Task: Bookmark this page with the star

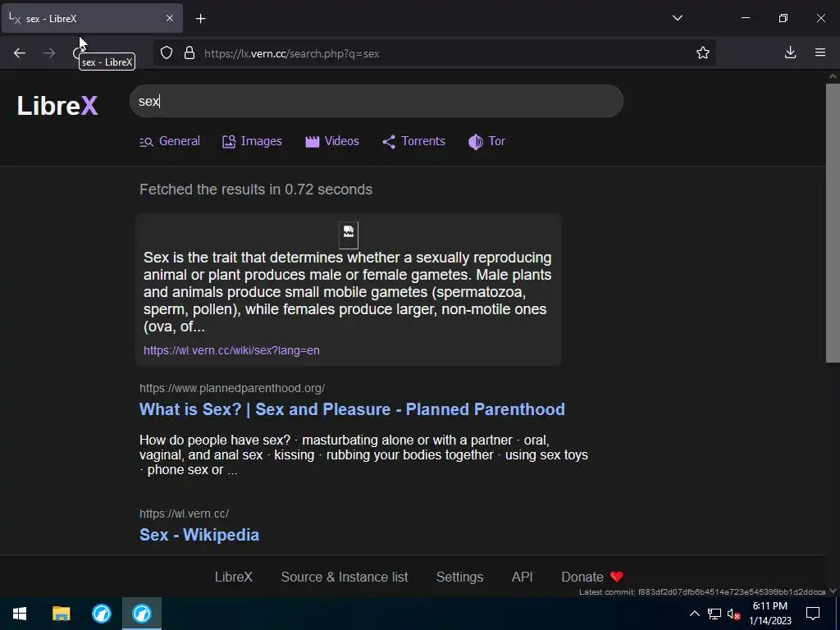Action: tap(703, 52)
